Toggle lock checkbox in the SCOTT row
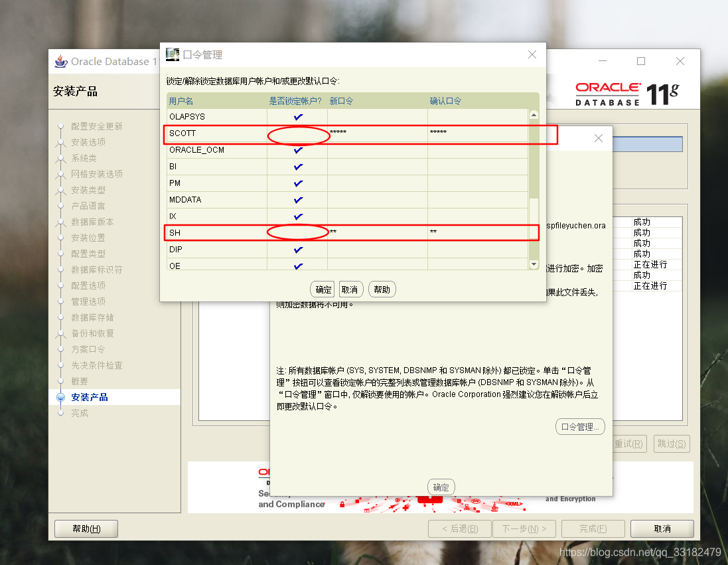The image size is (728, 565). pos(298,134)
